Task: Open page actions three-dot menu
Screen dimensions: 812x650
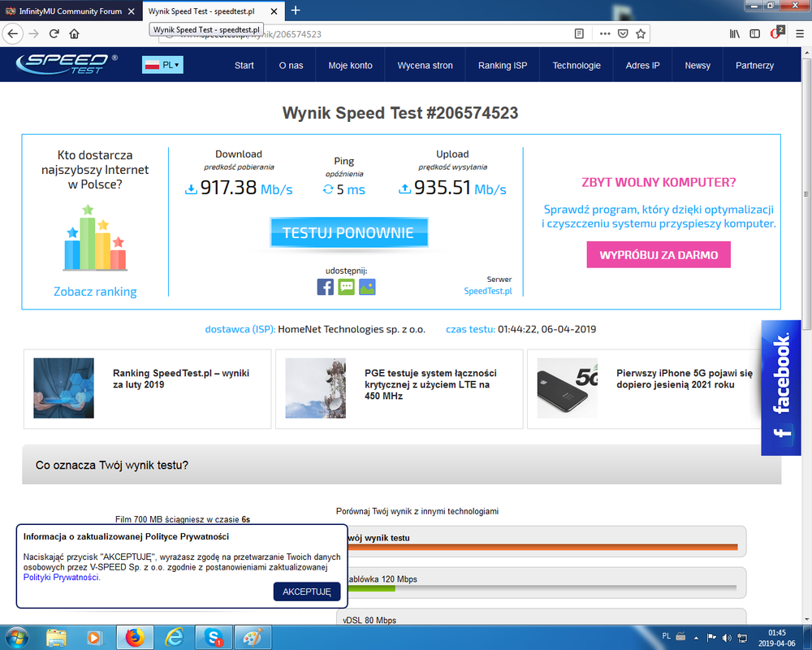Action: coord(604,33)
